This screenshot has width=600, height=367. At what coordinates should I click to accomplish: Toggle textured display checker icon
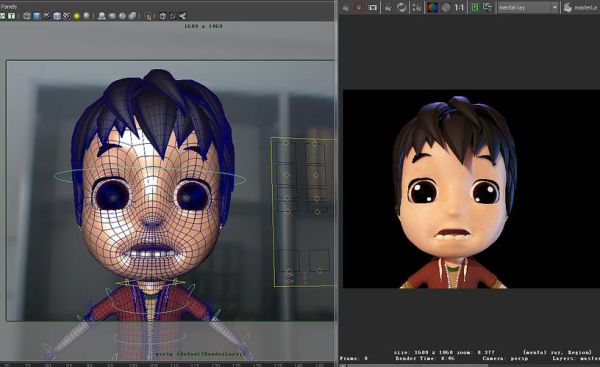tap(67, 16)
